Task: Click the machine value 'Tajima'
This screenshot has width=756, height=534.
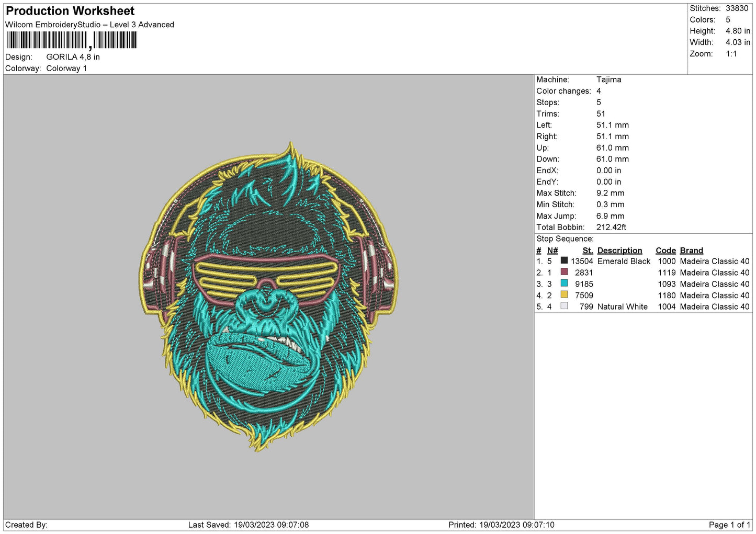Action: (x=609, y=79)
